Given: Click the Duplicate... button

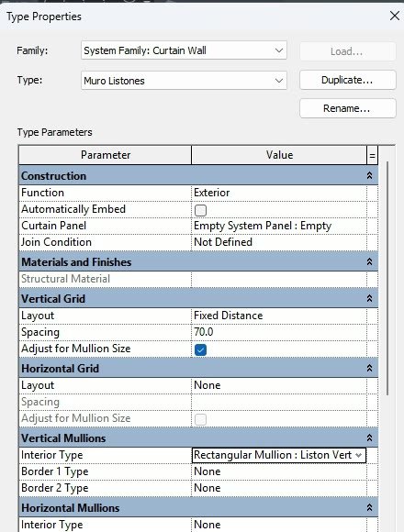Looking at the screenshot, I should (x=347, y=80).
